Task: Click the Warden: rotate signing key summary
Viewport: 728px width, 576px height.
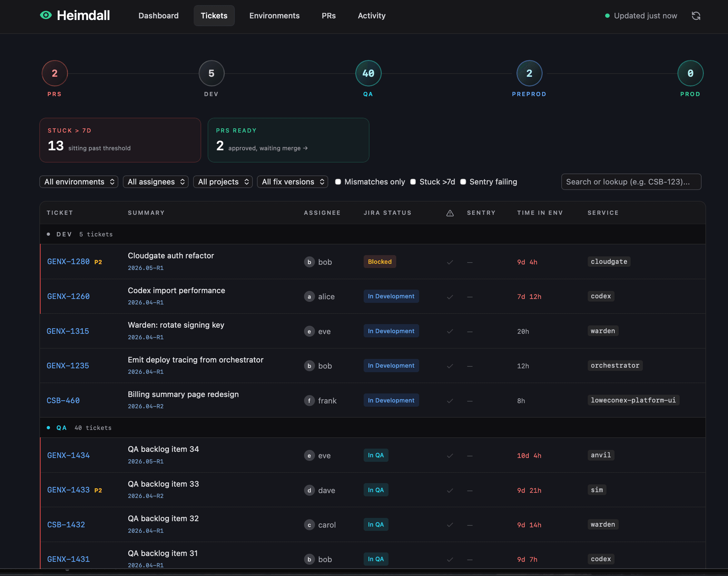Action: pyautogui.click(x=176, y=325)
